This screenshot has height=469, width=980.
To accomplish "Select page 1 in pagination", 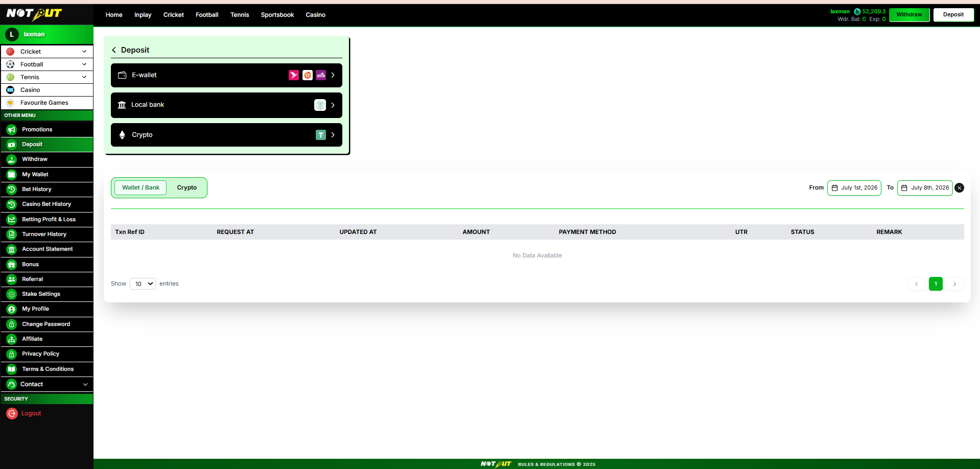I will (936, 284).
